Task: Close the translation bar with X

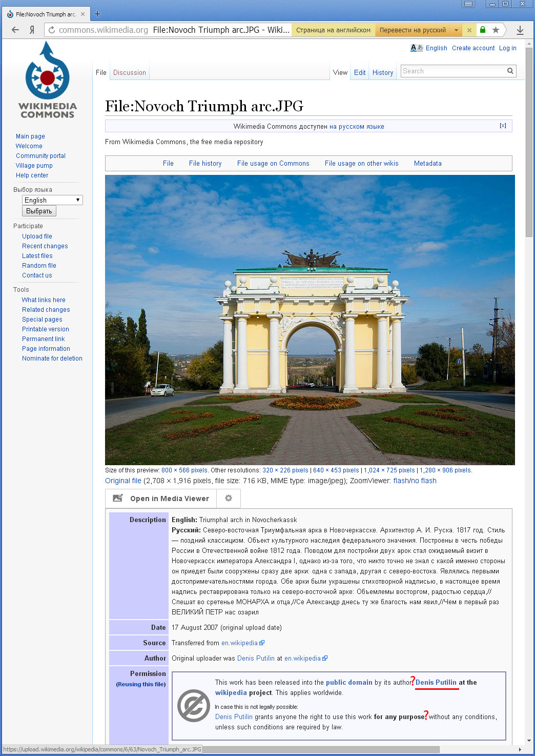Action: (x=469, y=30)
